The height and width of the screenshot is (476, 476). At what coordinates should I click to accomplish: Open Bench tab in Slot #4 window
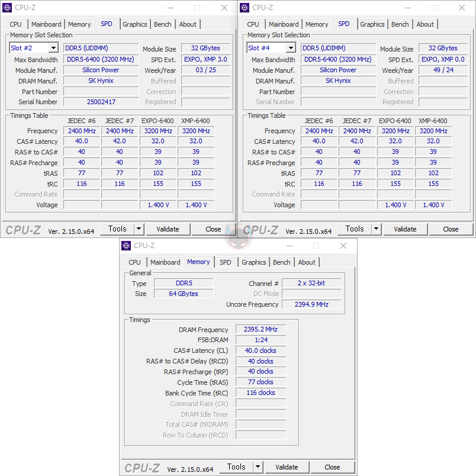point(400,24)
